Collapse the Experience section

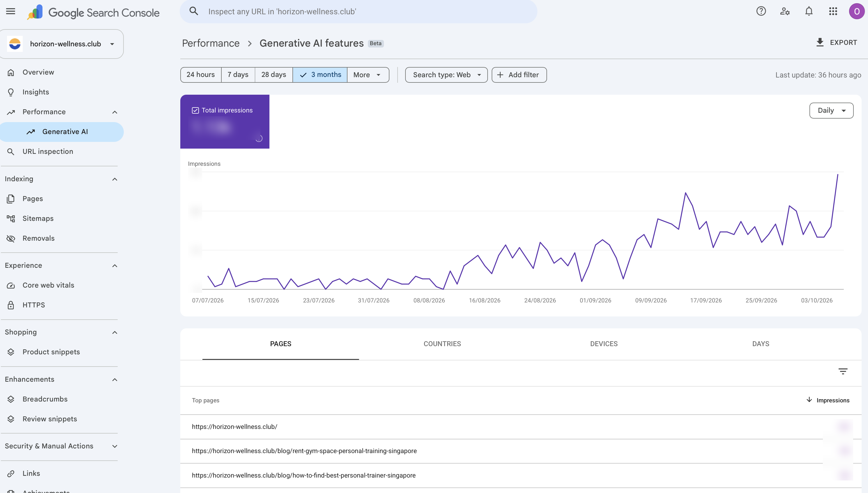[115, 266]
